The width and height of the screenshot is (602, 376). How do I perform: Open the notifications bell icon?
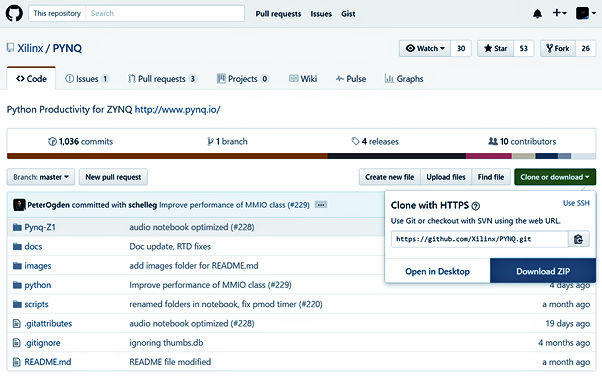(x=538, y=14)
